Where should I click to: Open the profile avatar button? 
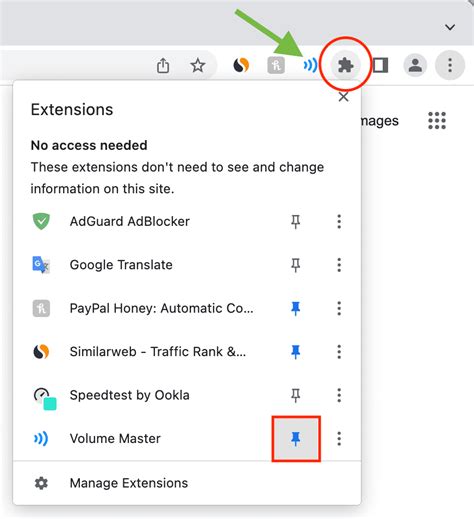[x=415, y=65]
